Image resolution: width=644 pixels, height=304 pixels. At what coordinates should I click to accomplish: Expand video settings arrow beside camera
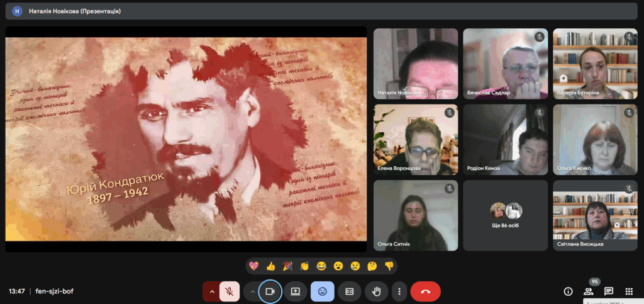point(252,291)
